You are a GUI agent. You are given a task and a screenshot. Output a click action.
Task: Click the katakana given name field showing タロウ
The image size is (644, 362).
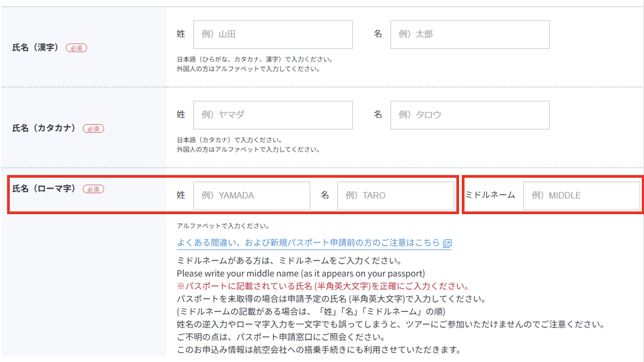coord(469,115)
